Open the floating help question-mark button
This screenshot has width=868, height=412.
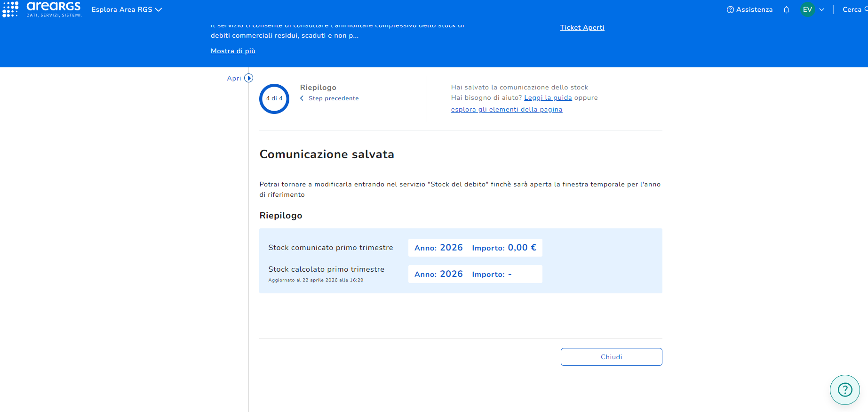coord(845,389)
